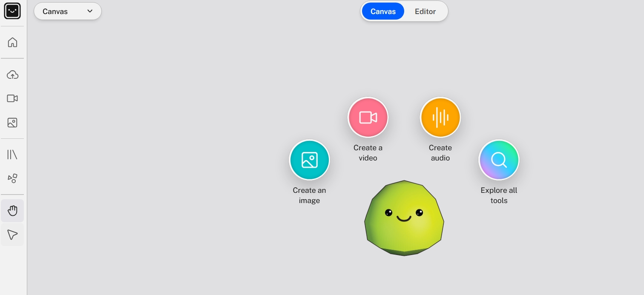
Task: Open the video camera sidebar tool
Action: pos(12,98)
